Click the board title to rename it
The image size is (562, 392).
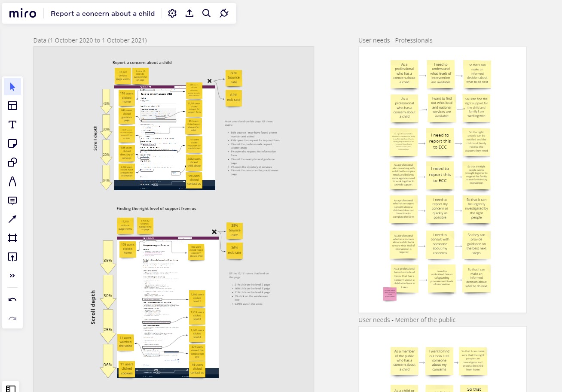tap(102, 13)
